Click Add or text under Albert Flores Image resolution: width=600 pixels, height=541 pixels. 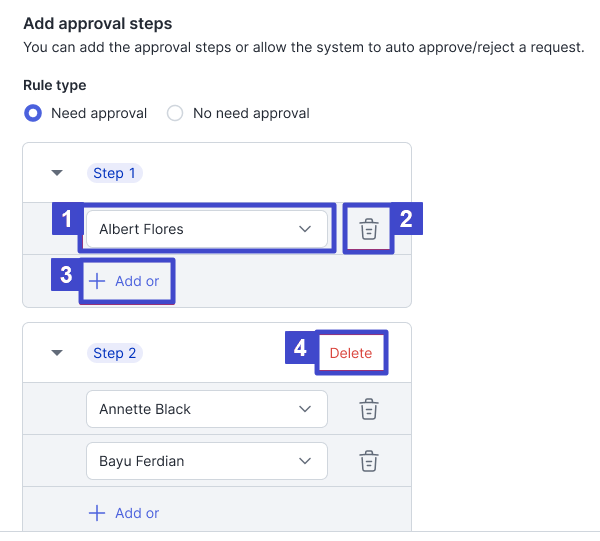click(x=137, y=281)
